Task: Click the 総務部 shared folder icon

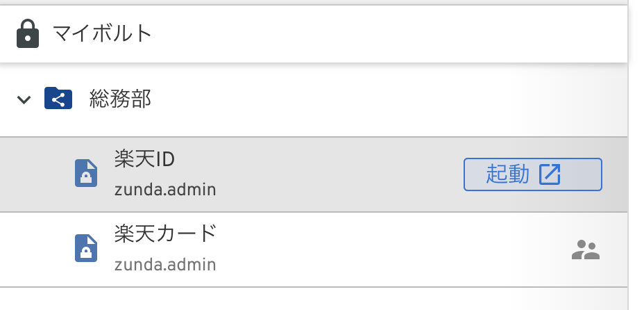Action: coord(58,99)
